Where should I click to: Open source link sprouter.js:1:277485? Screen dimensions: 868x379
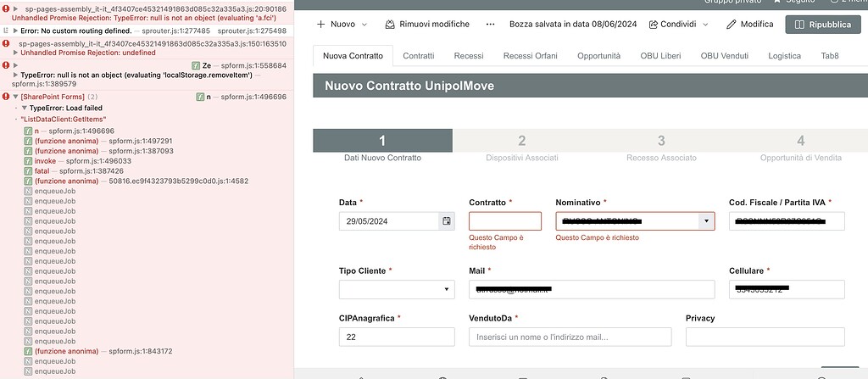tap(176, 31)
